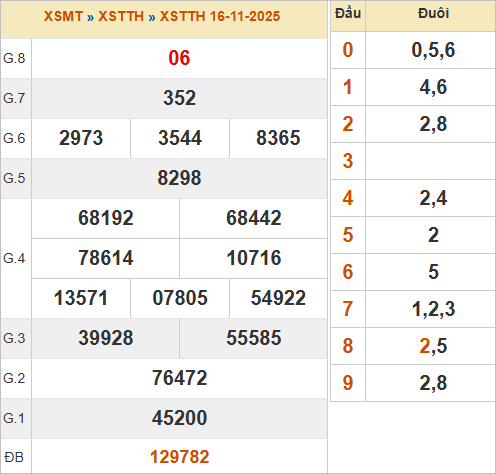Click Đuôi values 2,8 for head 2
Screen dimensions: 496x474
(433, 124)
